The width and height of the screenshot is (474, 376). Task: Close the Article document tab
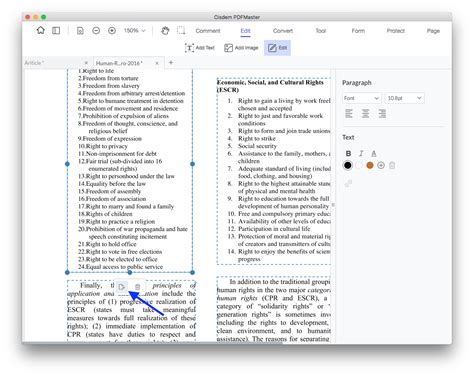[x=86, y=63]
